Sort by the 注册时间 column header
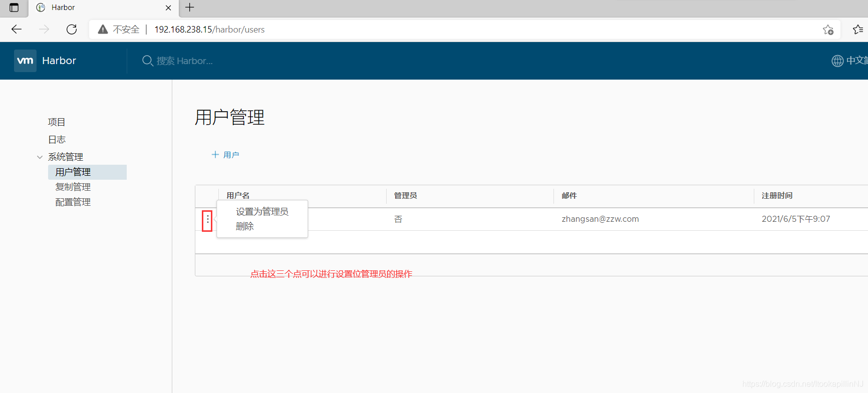 click(777, 195)
